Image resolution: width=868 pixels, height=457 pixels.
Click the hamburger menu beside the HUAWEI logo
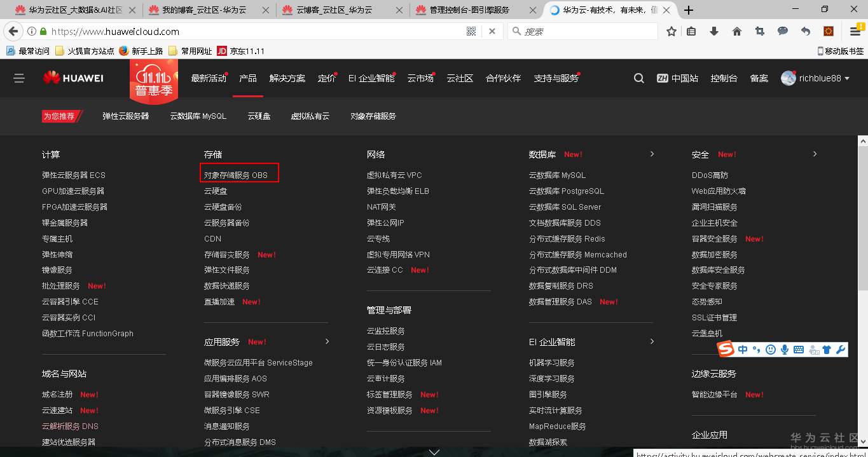coord(19,78)
